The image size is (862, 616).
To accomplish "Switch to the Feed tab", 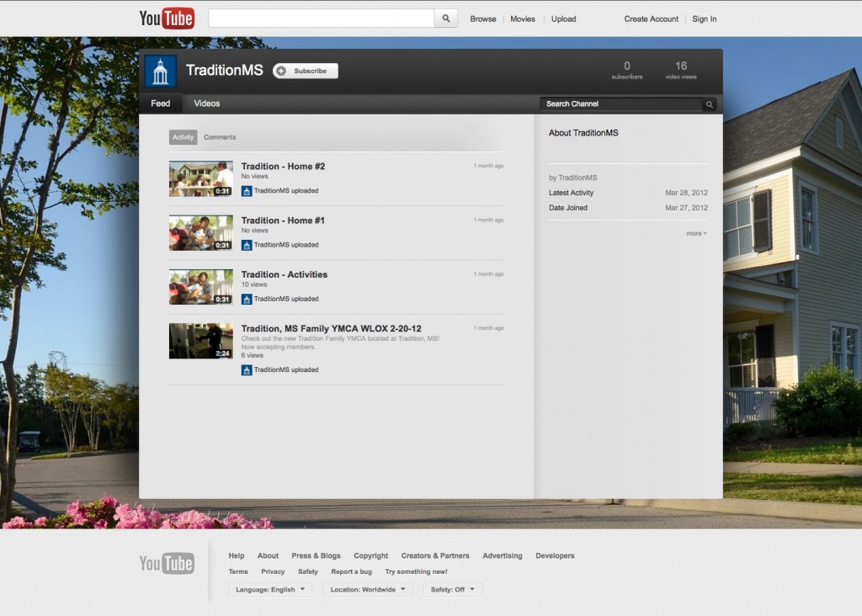I will pyautogui.click(x=161, y=104).
